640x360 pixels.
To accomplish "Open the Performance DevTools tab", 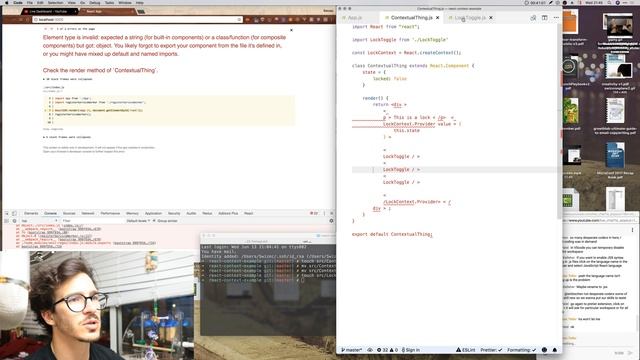I will click(x=110, y=213).
